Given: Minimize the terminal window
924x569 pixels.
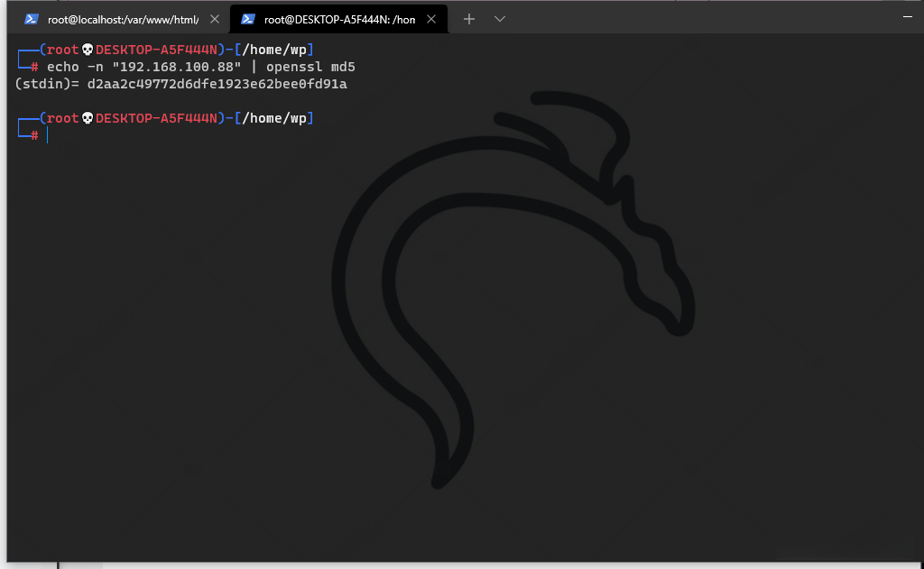Looking at the screenshot, I should (908, 17).
